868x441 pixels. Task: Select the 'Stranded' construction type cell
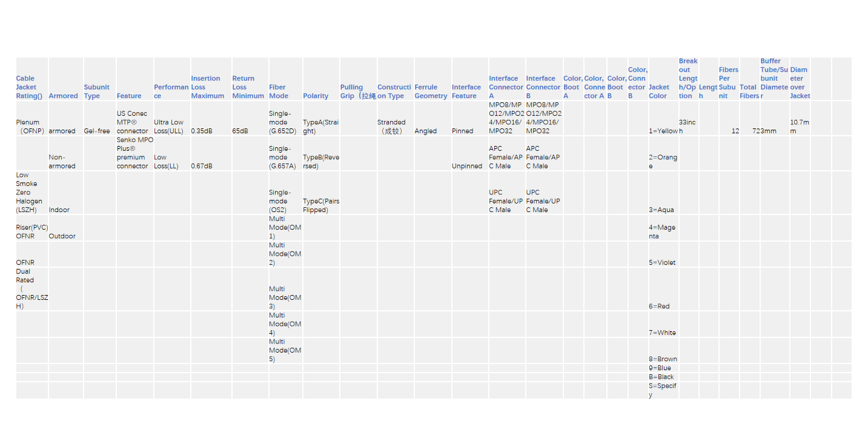tap(396, 118)
